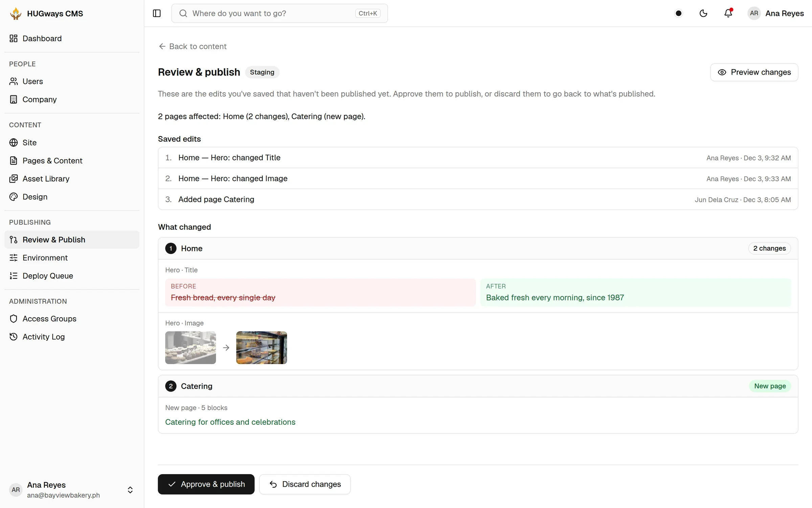The width and height of the screenshot is (812, 508).
Task: Open Deploy Queue
Action: (72, 276)
